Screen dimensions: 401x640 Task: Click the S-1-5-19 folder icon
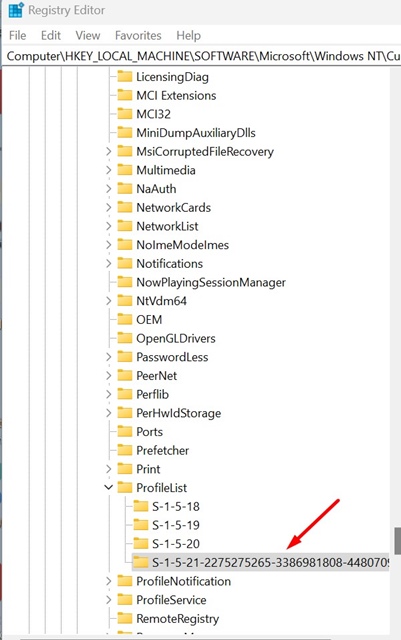click(x=140, y=525)
